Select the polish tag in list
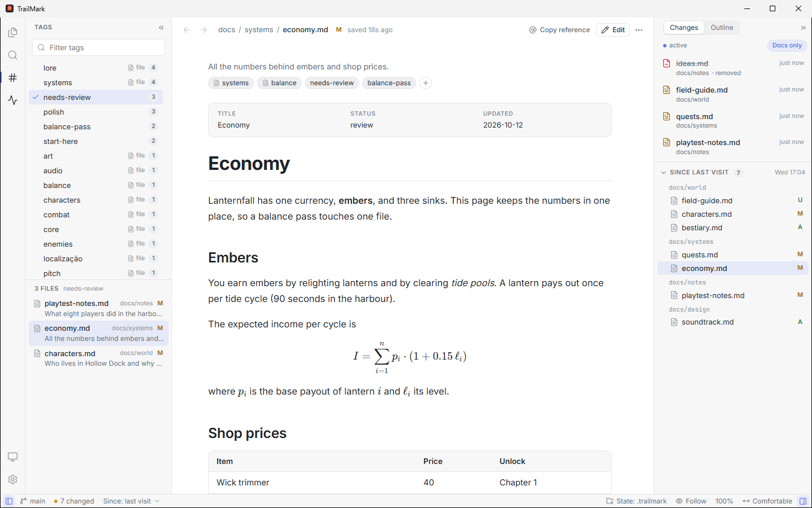Viewport: 812px width, 508px height. point(96,112)
